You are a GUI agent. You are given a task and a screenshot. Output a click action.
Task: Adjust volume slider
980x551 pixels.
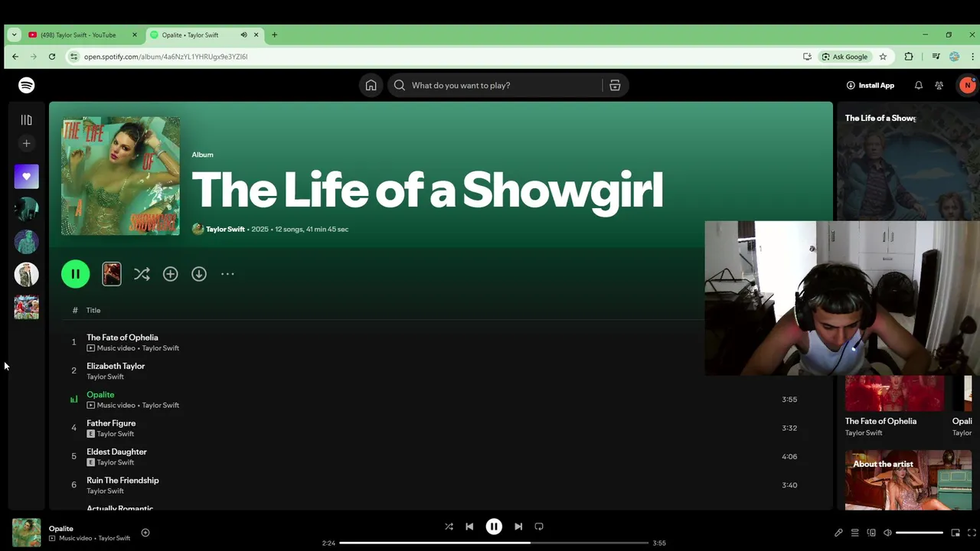(920, 533)
